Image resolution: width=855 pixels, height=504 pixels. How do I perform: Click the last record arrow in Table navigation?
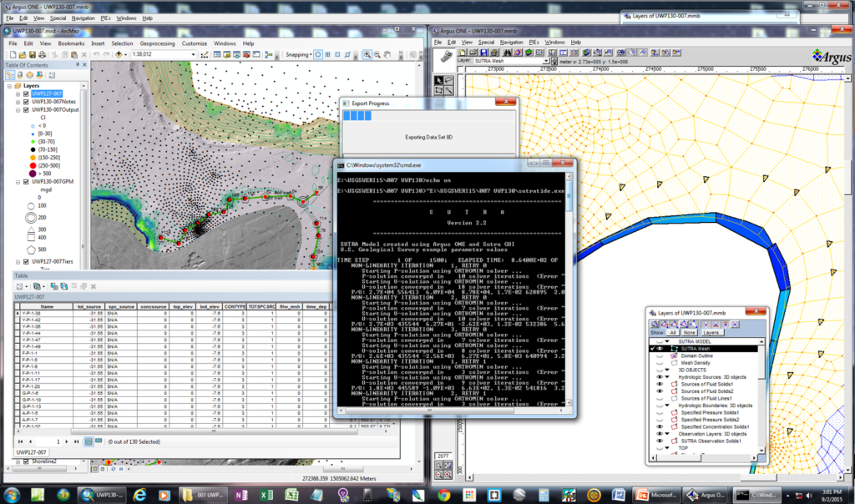pyautogui.click(x=76, y=442)
